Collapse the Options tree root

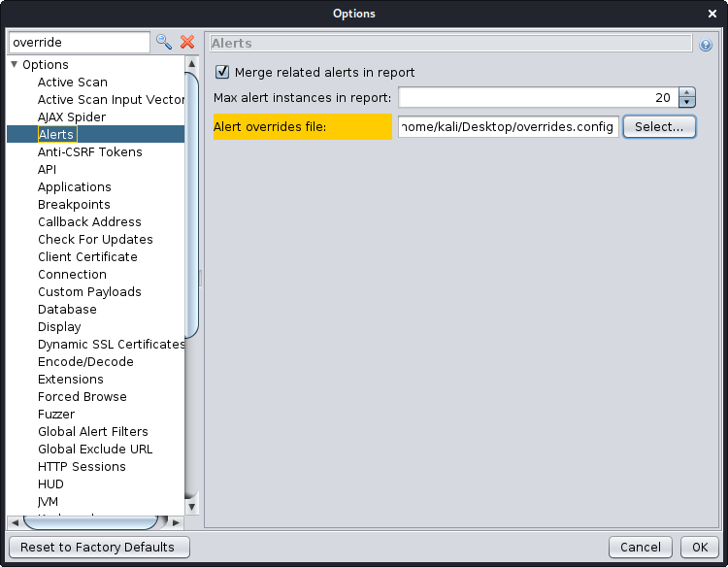coord(14,64)
